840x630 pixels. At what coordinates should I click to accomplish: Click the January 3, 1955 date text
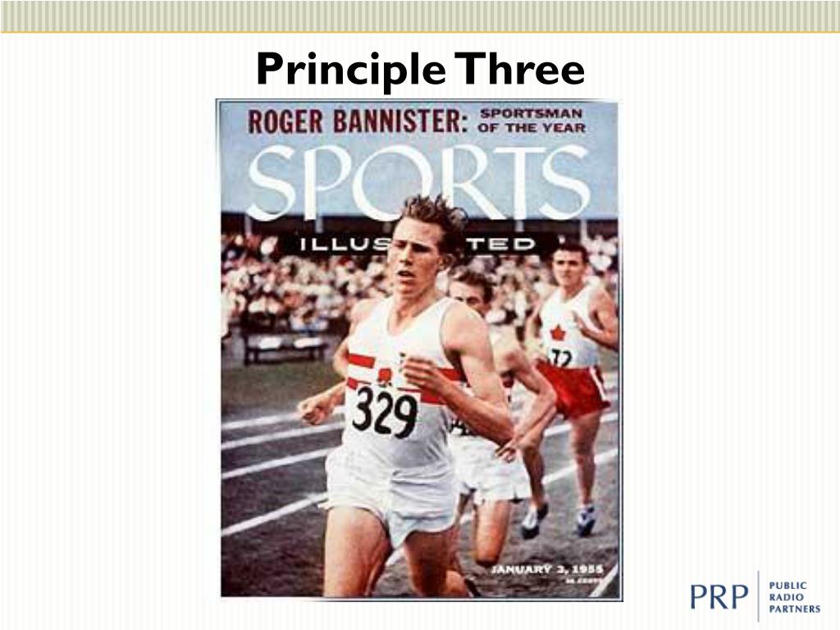[547, 569]
